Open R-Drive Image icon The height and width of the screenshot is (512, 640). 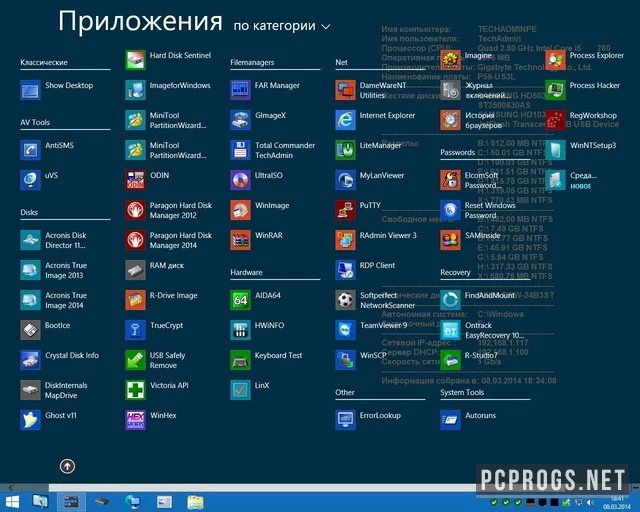135,300
